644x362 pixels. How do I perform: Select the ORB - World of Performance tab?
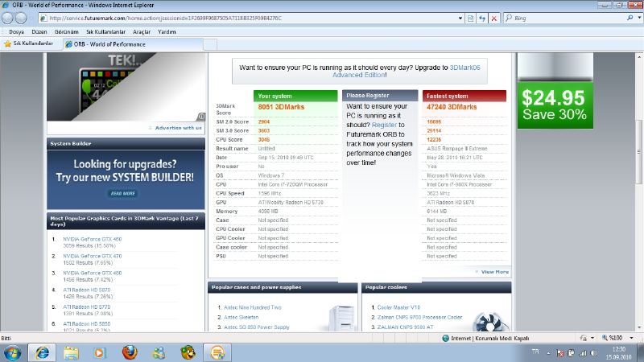[x=132, y=44]
